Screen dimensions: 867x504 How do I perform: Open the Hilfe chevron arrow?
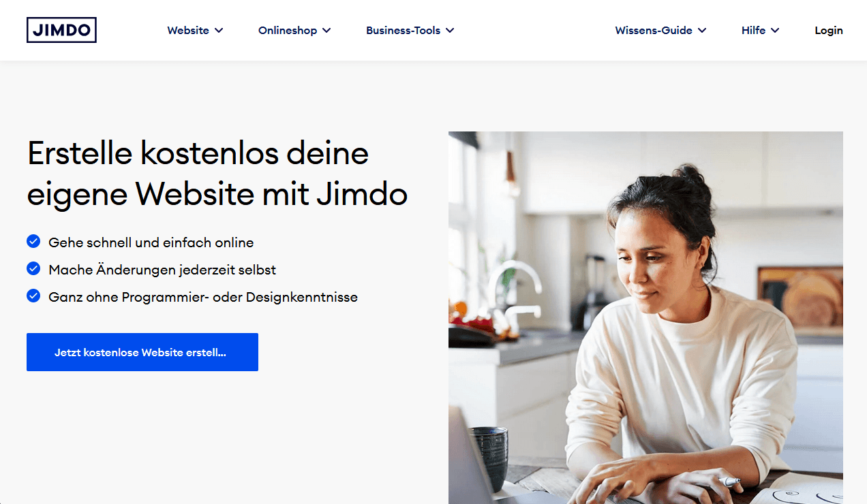(775, 31)
